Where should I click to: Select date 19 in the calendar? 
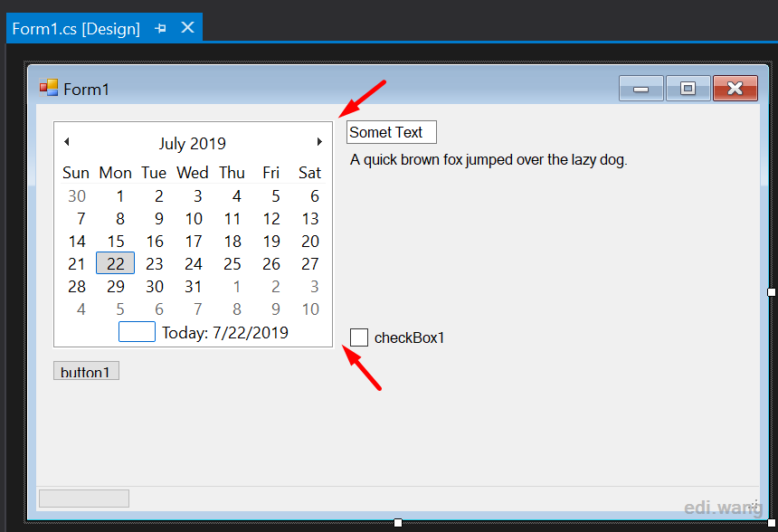pyautogui.click(x=271, y=242)
